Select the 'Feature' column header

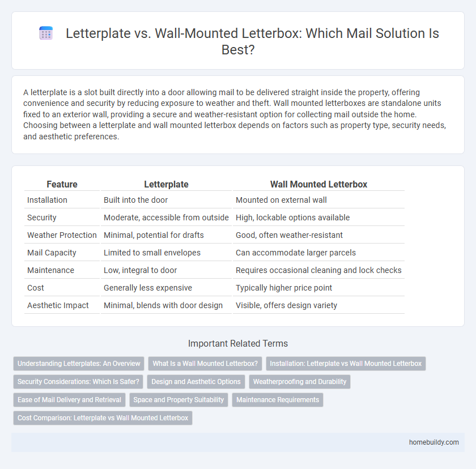[x=62, y=184]
